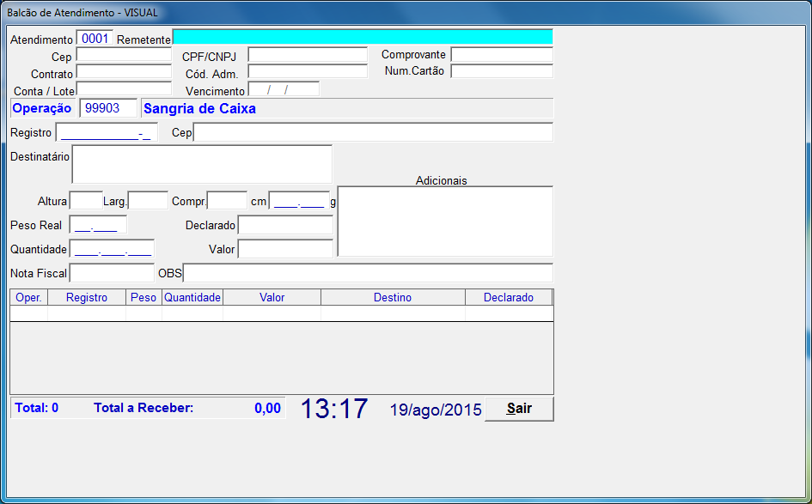Click the wide Cep field beside Registro

tap(373, 132)
